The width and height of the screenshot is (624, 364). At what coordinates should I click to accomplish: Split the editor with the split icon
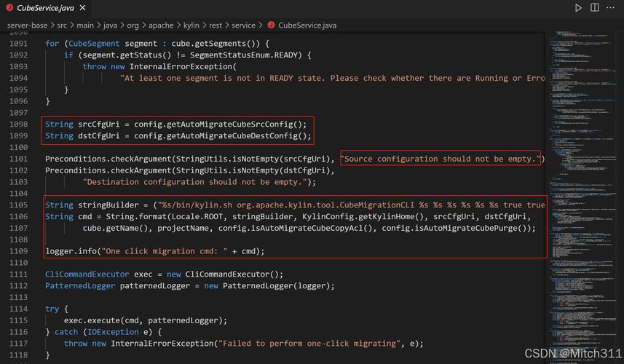click(x=595, y=8)
